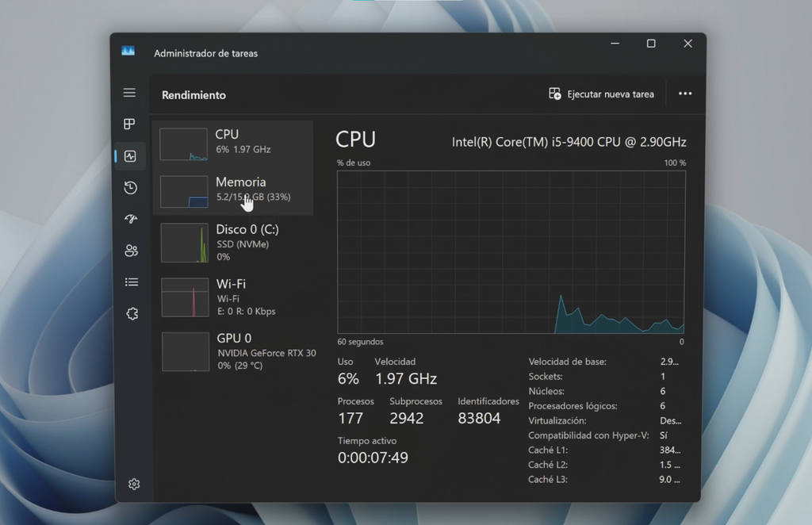The height and width of the screenshot is (525, 812).
Task: Open the App history icon in sidebar
Action: [x=131, y=187]
